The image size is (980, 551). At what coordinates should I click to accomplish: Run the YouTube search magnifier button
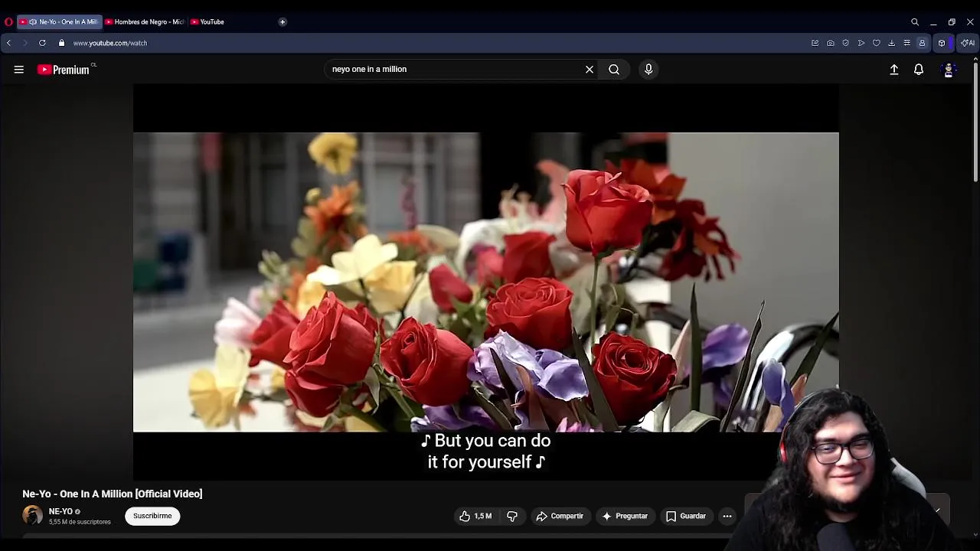pos(614,69)
